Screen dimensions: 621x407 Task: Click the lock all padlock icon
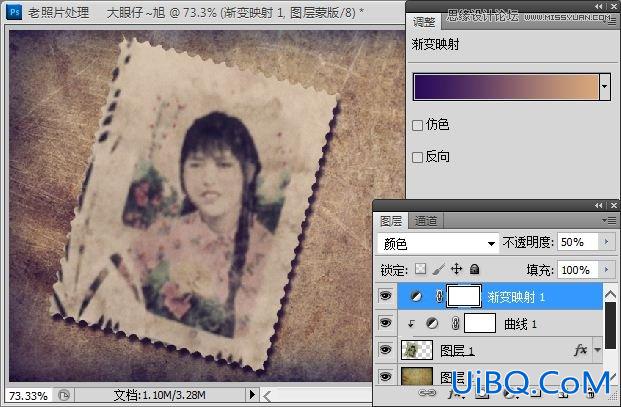click(474, 269)
